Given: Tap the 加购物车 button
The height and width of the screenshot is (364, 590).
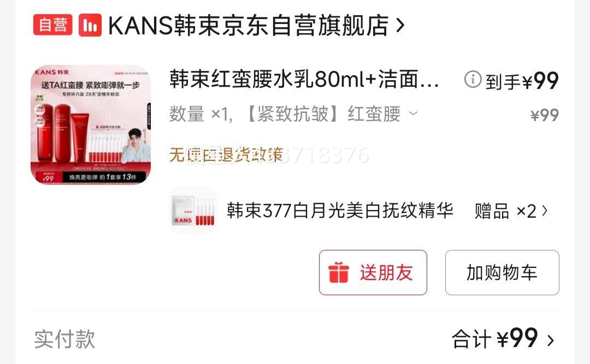Looking at the screenshot, I should coord(502,273).
